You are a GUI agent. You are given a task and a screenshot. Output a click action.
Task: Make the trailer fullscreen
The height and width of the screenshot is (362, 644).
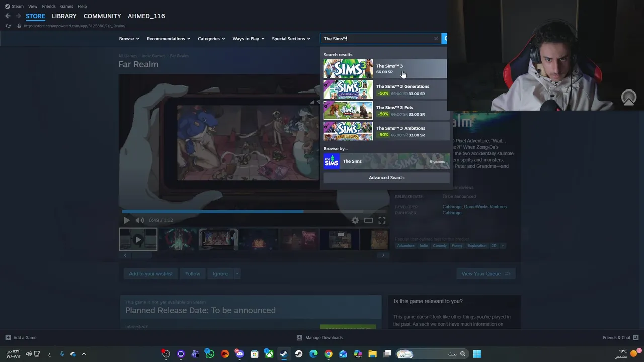click(382, 220)
